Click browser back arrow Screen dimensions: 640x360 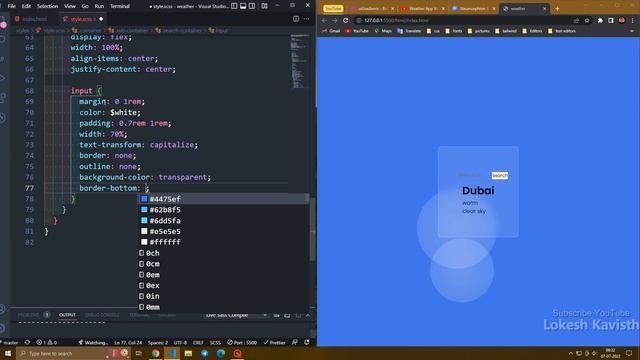(324, 20)
